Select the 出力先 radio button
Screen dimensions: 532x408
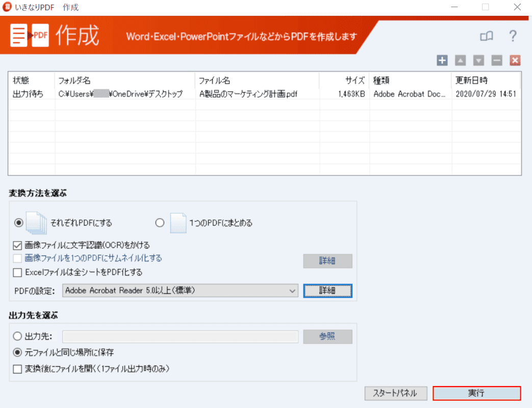pyautogui.click(x=17, y=336)
